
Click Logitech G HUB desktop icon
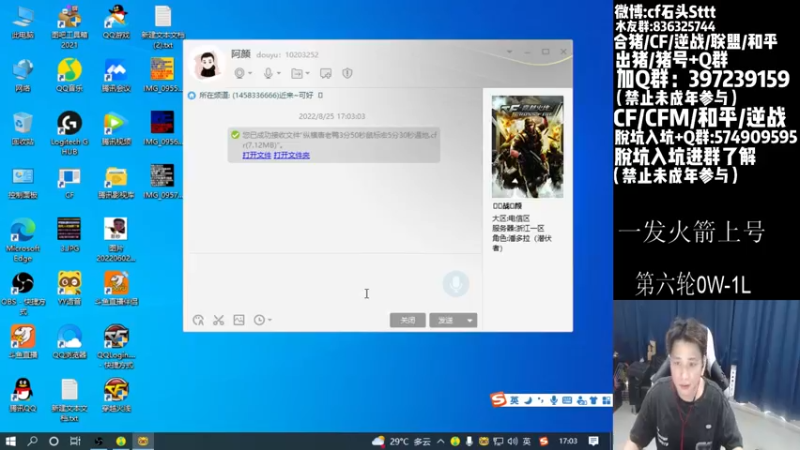point(69,134)
